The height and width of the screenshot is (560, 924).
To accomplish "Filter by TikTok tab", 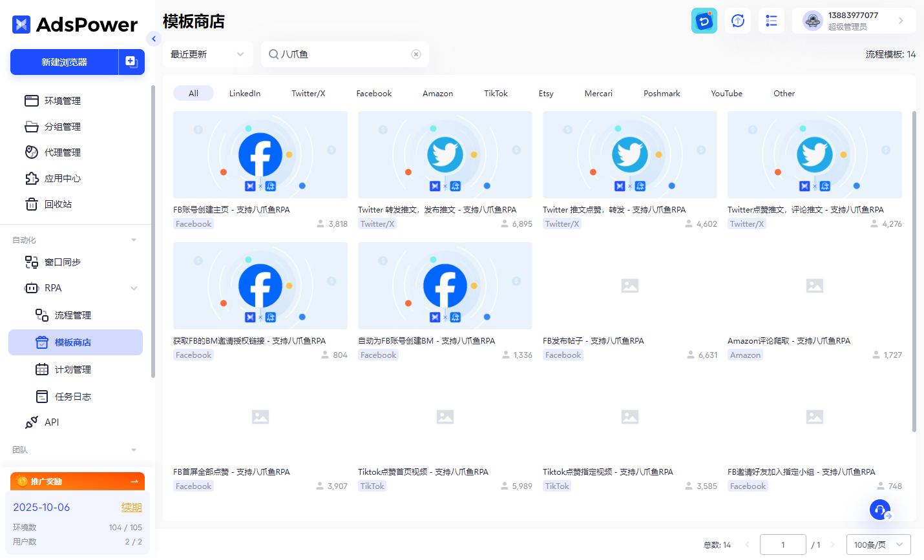I will [x=496, y=94].
